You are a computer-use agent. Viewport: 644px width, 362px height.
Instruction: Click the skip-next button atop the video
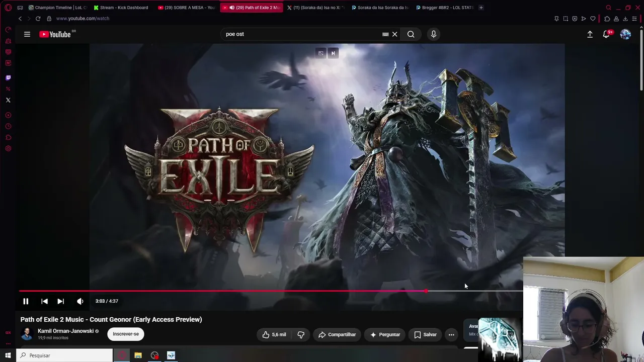(333, 53)
